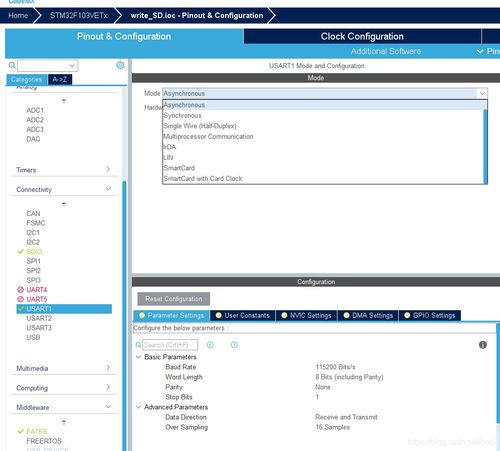The height and width of the screenshot is (451, 500).
Task: Click the Reset Configuration button
Action: (x=174, y=299)
